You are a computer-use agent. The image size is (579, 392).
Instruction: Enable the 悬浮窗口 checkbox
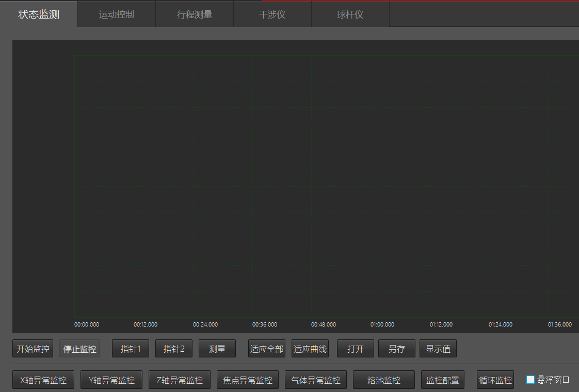[x=530, y=380]
